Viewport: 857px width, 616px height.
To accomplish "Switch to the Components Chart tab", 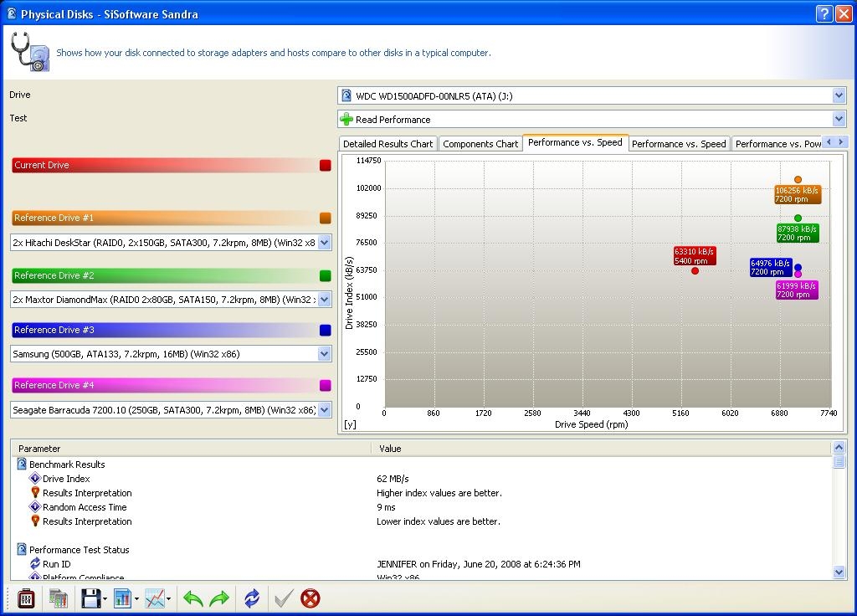I will pos(480,144).
